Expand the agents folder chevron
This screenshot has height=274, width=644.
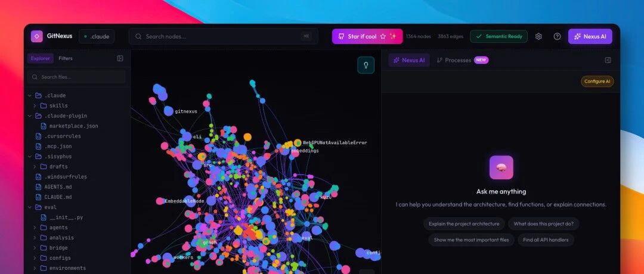pos(35,228)
